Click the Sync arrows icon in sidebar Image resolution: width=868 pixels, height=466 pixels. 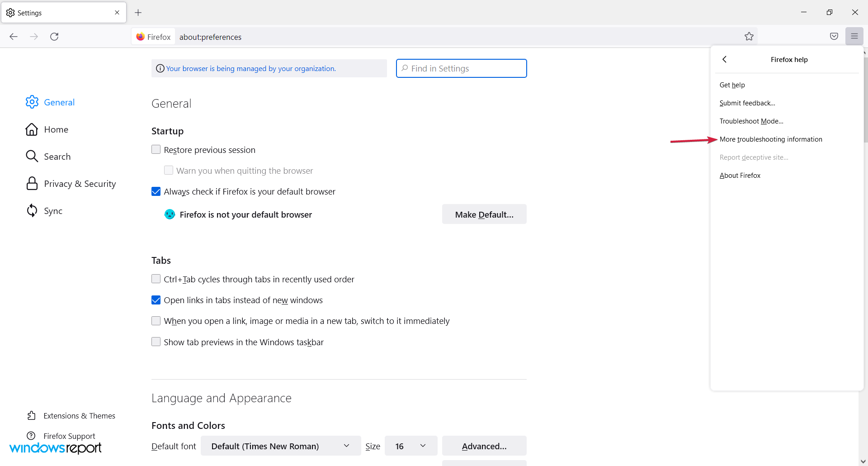(32, 210)
